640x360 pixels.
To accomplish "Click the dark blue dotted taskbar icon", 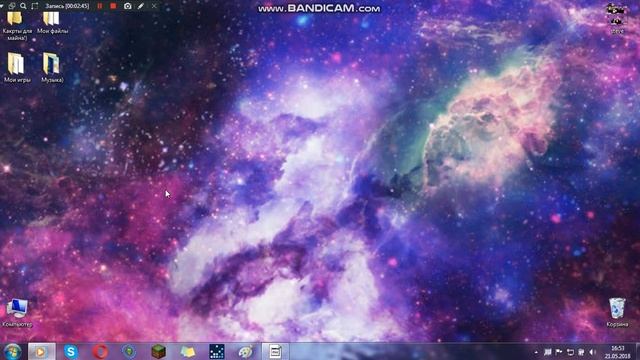I will point(217,351).
